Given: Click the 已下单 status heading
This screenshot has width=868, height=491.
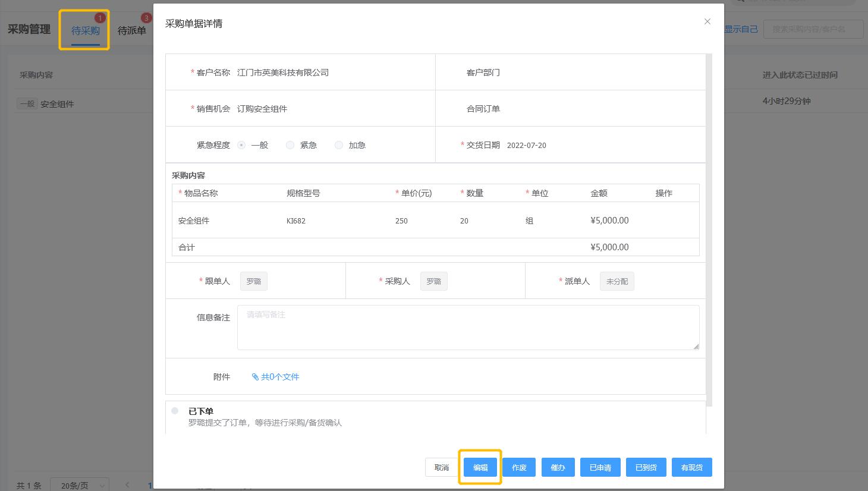Looking at the screenshot, I should [x=201, y=411].
